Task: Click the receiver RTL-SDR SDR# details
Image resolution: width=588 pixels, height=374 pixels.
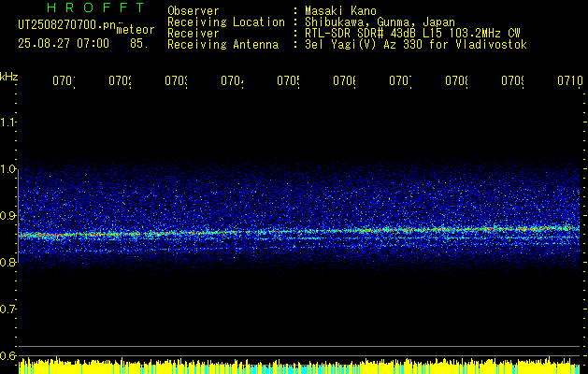Action: point(412,34)
